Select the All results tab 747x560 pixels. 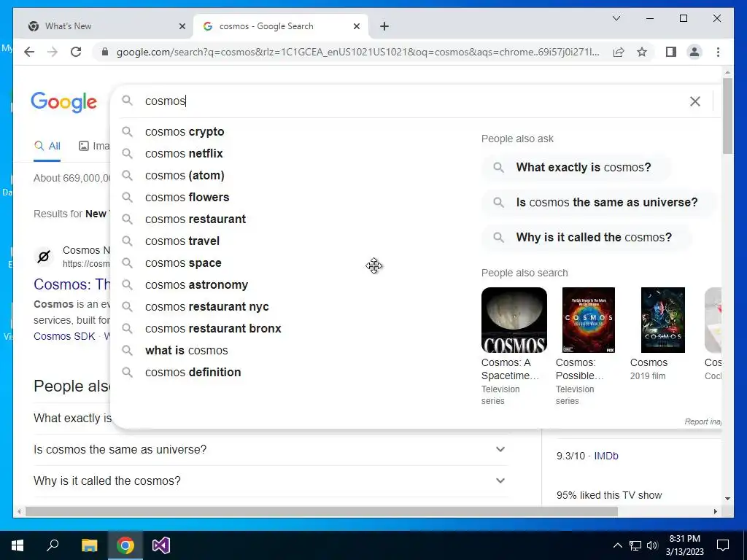tap(47, 146)
